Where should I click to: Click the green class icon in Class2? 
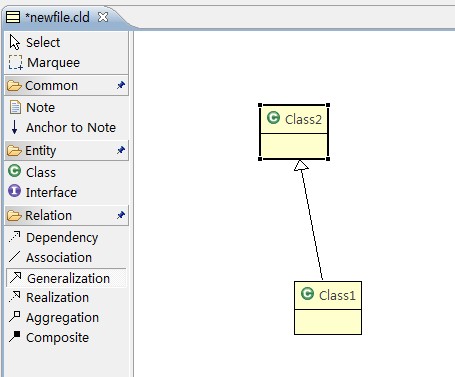coord(273,118)
